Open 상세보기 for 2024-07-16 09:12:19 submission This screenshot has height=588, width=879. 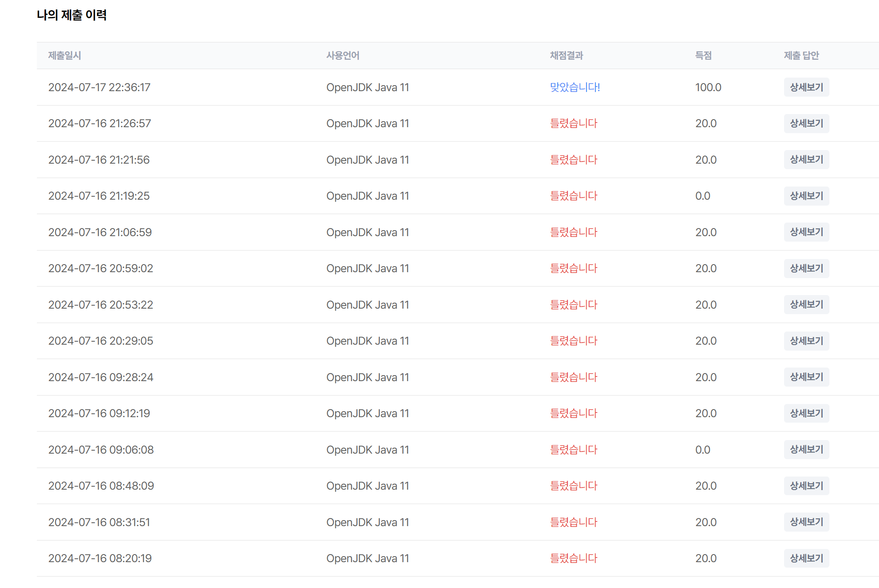[x=806, y=413]
